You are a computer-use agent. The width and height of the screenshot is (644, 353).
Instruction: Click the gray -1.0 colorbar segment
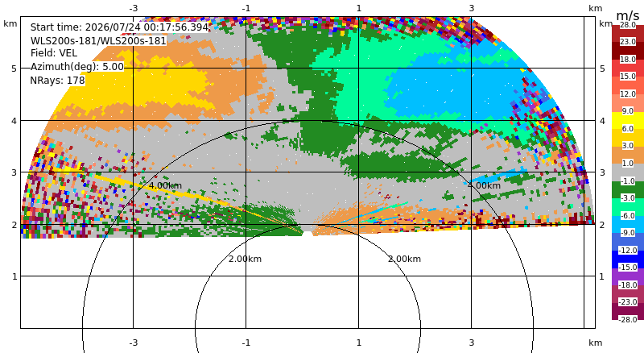click(x=628, y=172)
